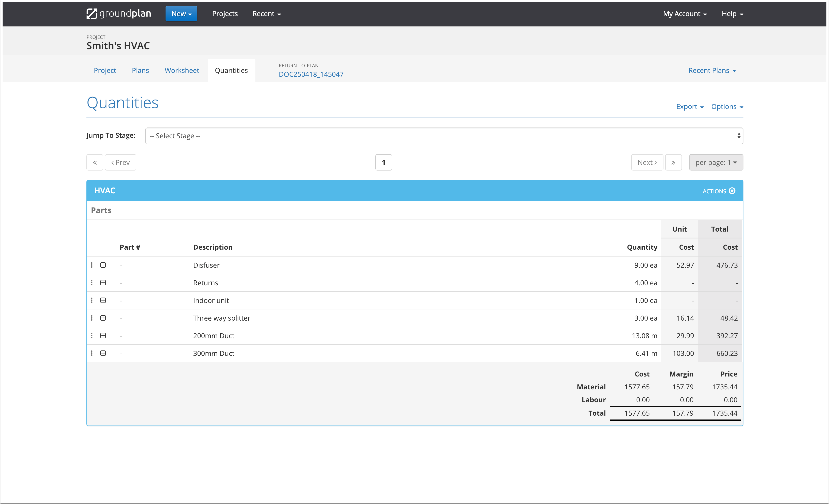Open plan DOC250418_145047
The height and width of the screenshot is (504, 829).
pyautogui.click(x=311, y=74)
